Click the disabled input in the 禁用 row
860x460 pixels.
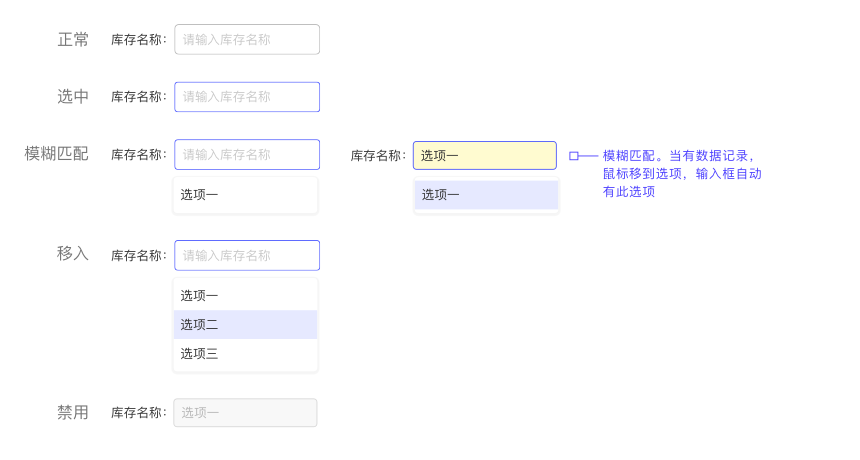pyautogui.click(x=245, y=413)
